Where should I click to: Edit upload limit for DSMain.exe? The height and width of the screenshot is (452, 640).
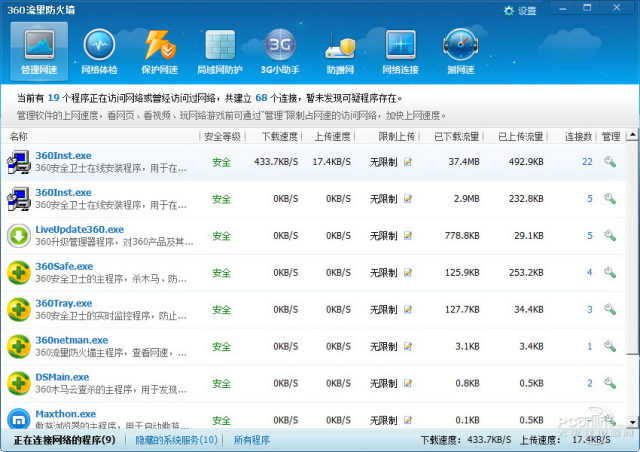(x=407, y=383)
